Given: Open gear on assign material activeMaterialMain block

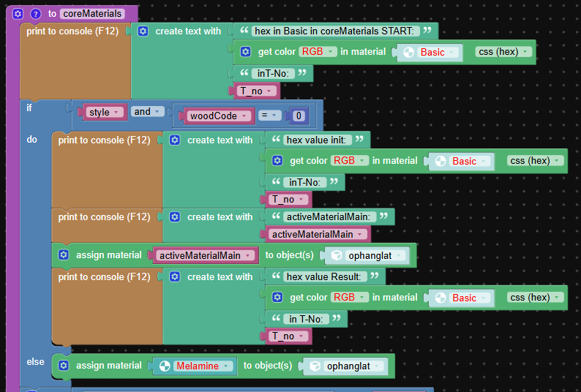Looking at the screenshot, I should 64,255.
